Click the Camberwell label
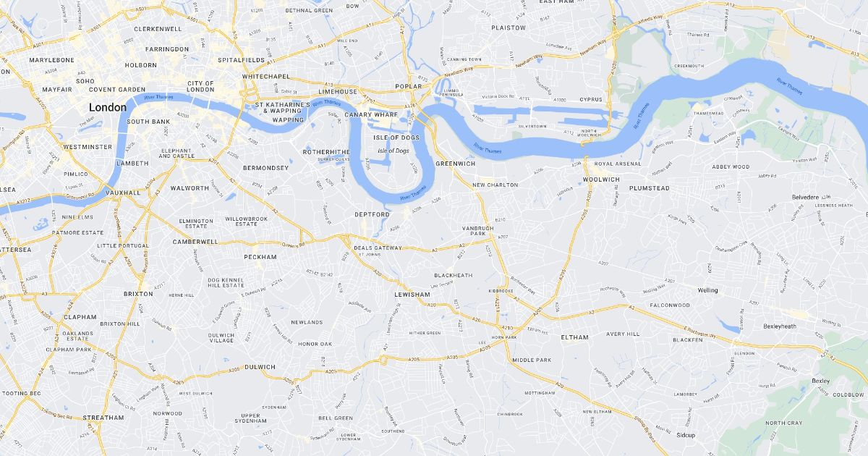This screenshot has width=868, height=456. point(195,242)
